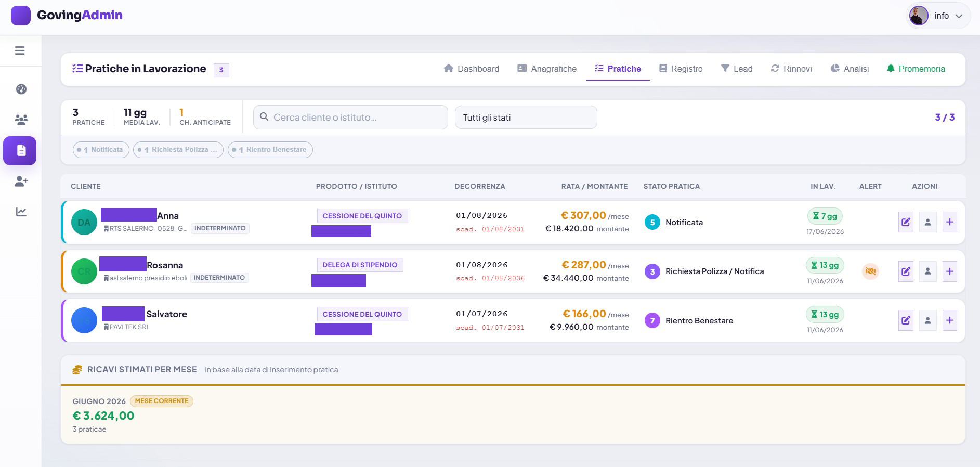The height and width of the screenshot is (467, 980).
Task: Open client profile icon for Rosanna
Action: click(927, 271)
